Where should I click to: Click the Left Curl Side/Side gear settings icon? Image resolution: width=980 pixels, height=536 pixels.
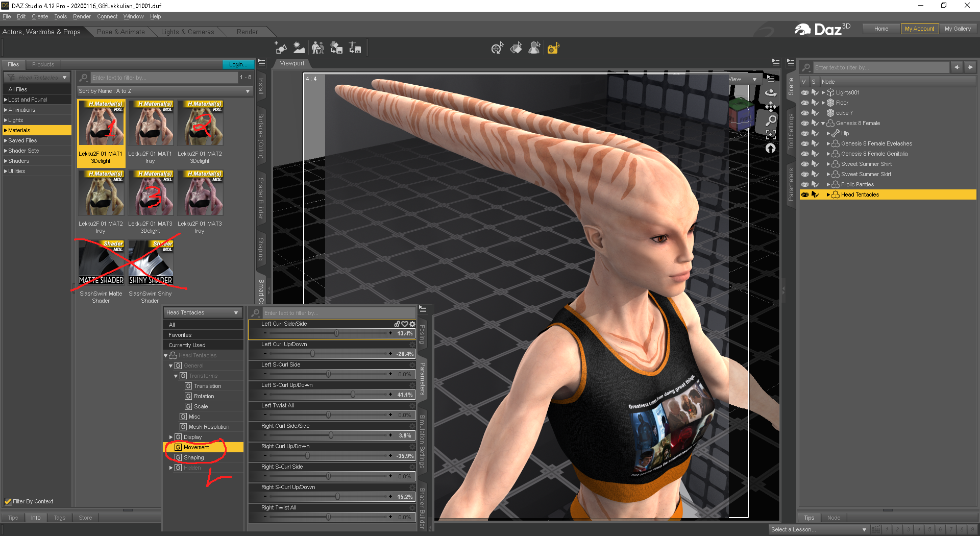tap(412, 324)
